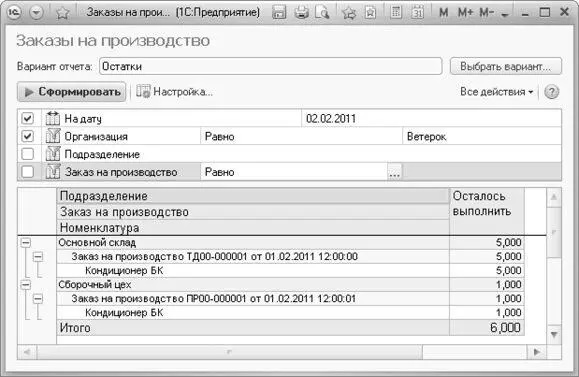
Task: Select order ПР00-000001 row text
Action: pyautogui.click(x=214, y=299)
